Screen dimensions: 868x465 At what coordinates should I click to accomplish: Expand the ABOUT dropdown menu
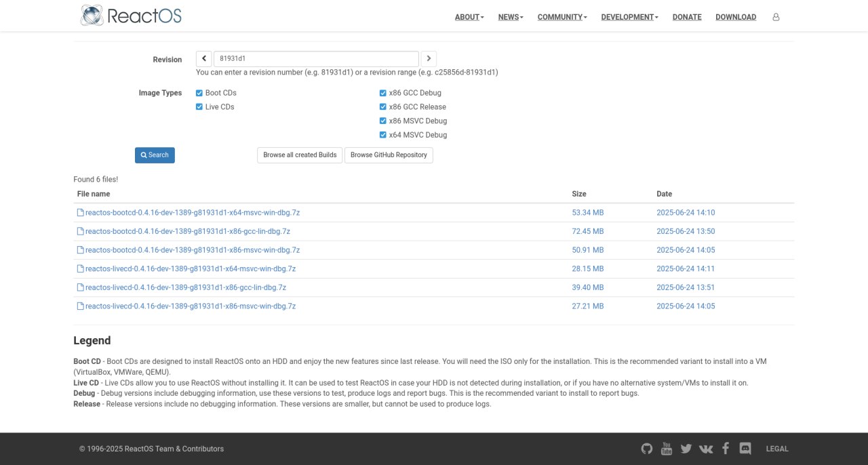[x=469, y=17]
